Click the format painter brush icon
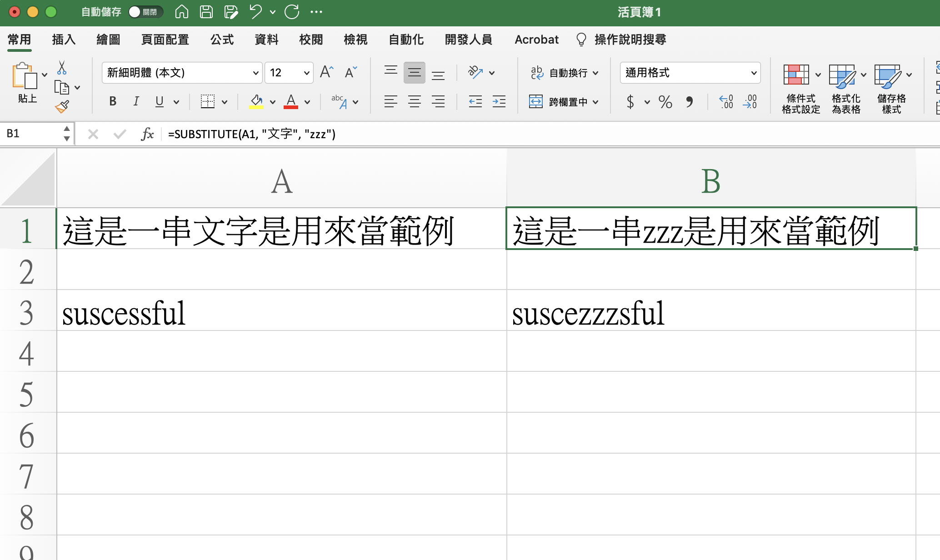940x560 pixels. (x=62, y=107)
